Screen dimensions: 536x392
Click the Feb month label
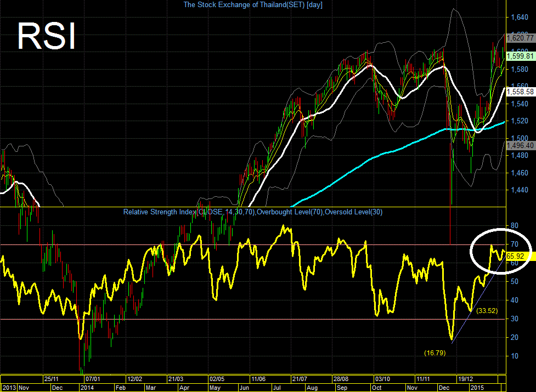(121, 388)
